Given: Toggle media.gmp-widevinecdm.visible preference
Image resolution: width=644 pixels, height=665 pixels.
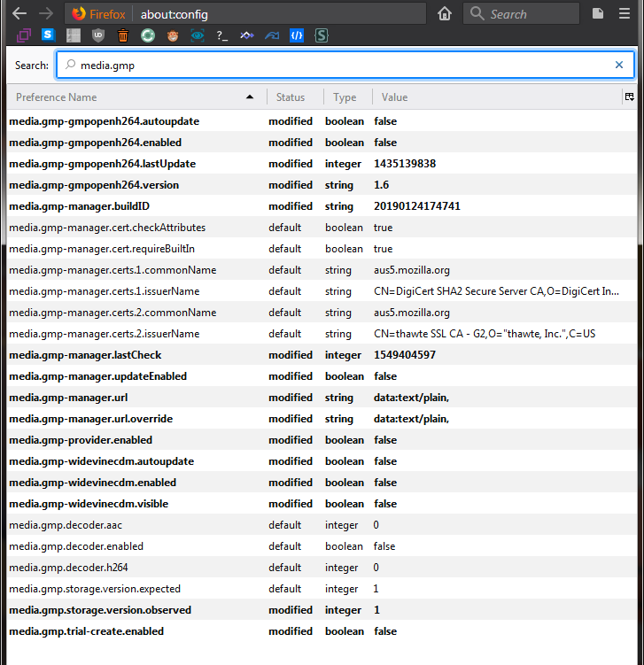Looking at the screenshot, I should [x=322, y=504].
